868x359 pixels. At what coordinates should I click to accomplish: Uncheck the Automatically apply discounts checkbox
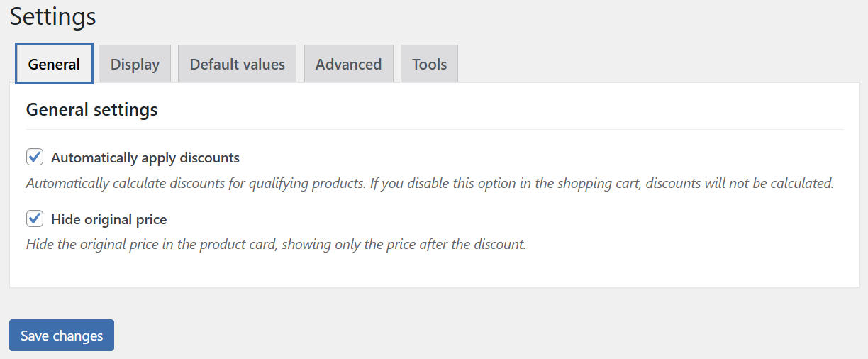tap(35, 157)
